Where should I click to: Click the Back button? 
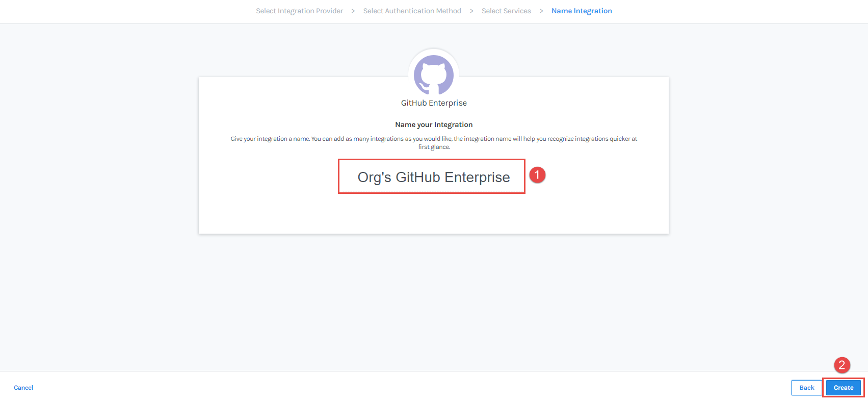click(x=807, y=388)
